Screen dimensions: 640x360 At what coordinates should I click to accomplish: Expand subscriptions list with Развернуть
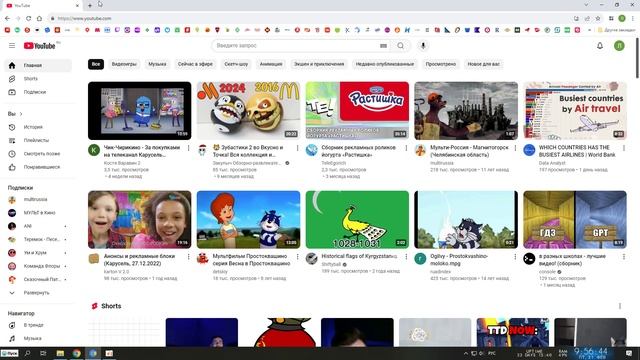point(38,293)
